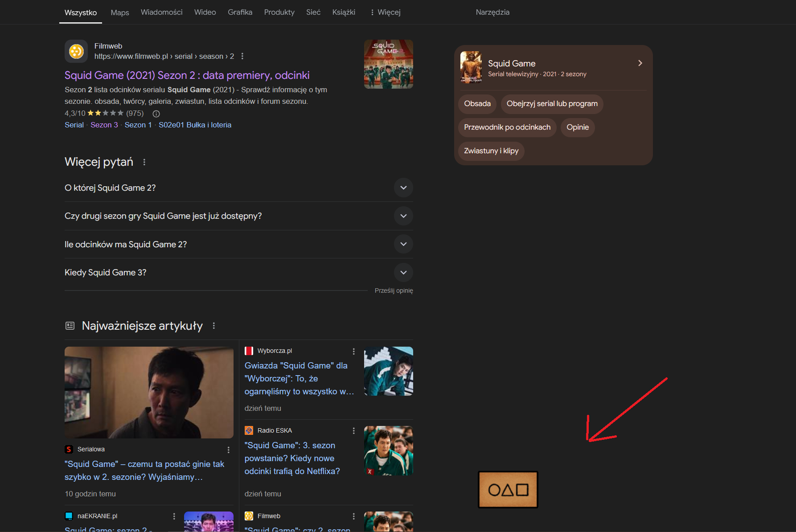Click the rating info icon beside (975)

(x=156, y=114)
